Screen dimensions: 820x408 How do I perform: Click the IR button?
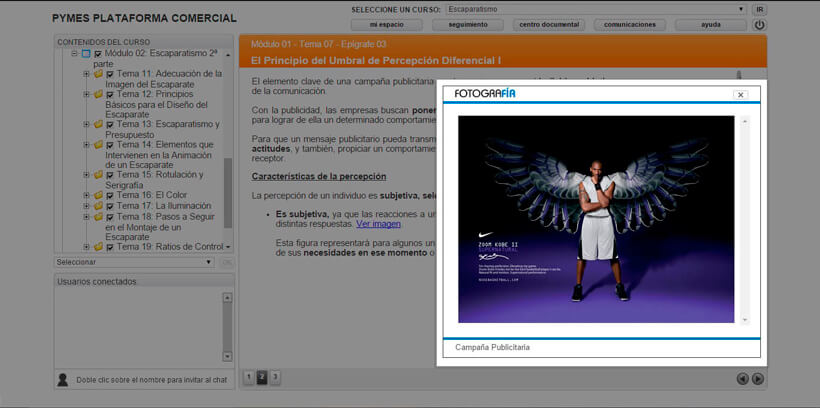click(759, 9)
